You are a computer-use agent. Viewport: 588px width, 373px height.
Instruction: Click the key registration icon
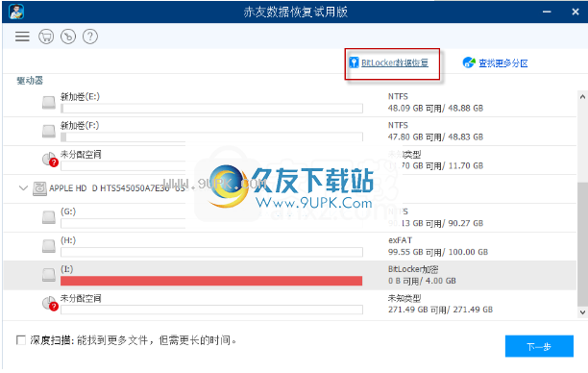[x=68, y=37]
